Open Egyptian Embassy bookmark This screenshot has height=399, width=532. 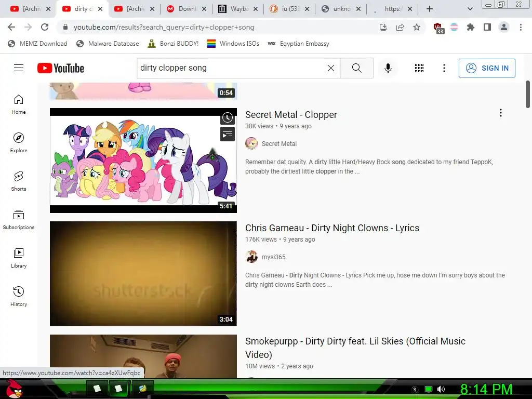299,44
